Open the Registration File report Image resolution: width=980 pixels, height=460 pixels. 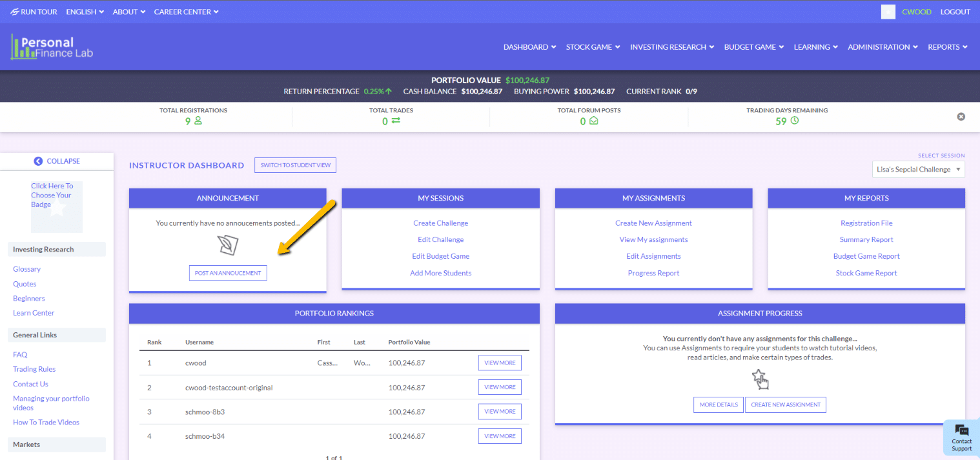point(866,223)
